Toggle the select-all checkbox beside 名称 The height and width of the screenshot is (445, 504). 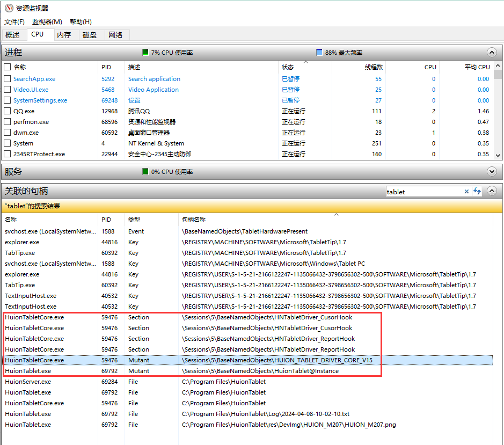[7, 67]
